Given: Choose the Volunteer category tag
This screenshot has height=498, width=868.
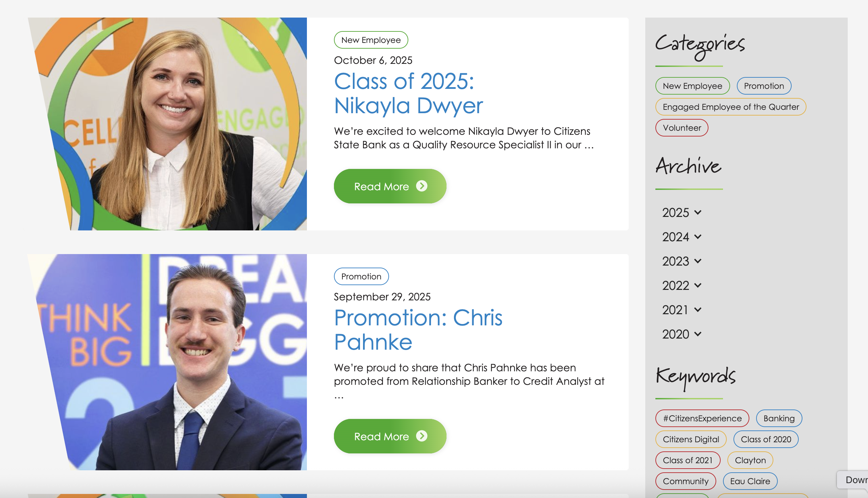Looking at the screenshot, I should pos(682,128).
